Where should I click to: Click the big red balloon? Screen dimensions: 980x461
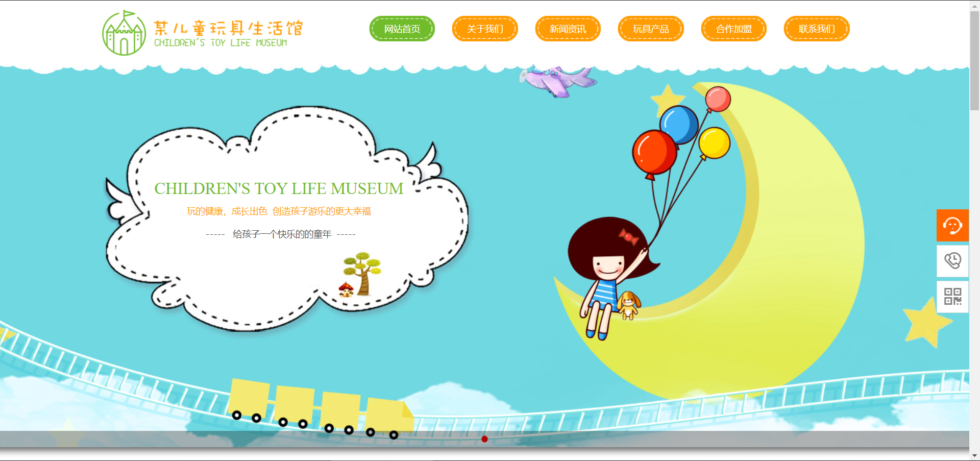(x=654, y=152)
